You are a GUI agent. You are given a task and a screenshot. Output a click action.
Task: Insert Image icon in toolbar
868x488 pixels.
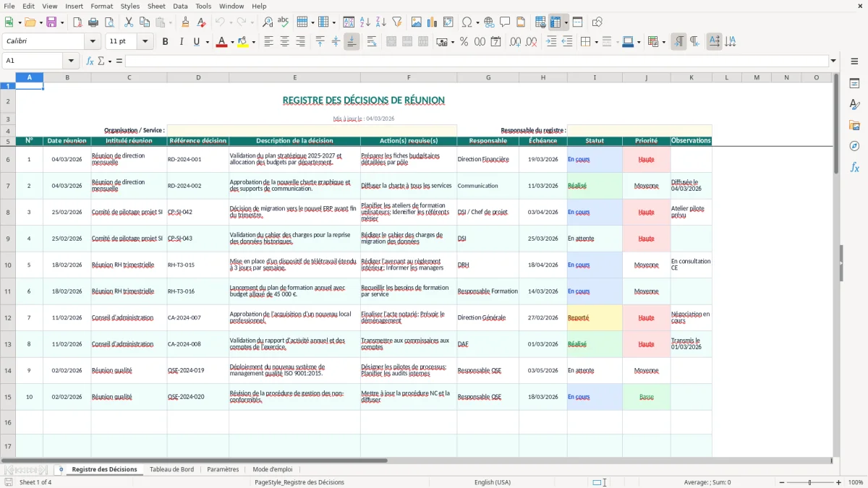pos(417,22)
